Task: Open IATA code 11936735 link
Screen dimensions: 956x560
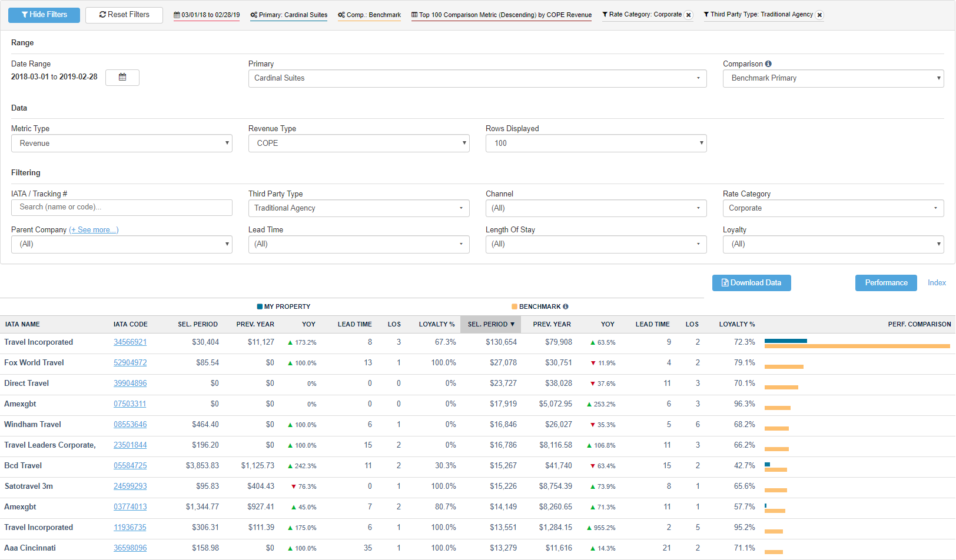Action: (130, 528)
